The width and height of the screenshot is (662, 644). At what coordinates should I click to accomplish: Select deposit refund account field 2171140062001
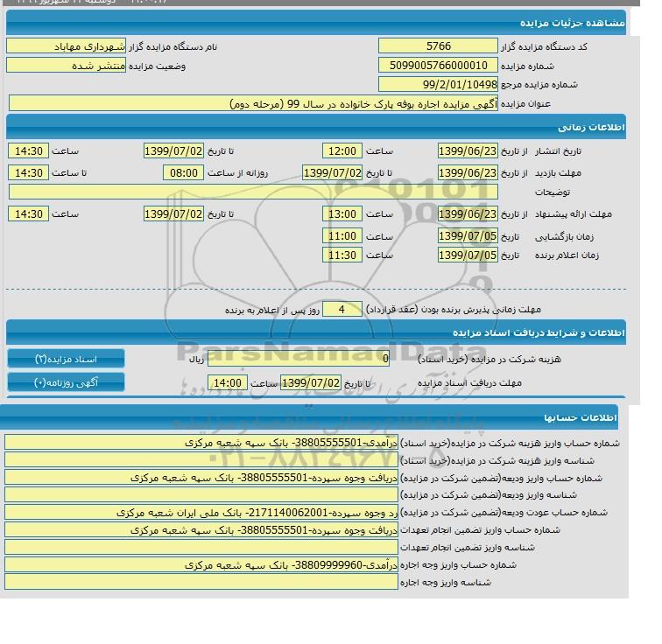coord(201,513)
